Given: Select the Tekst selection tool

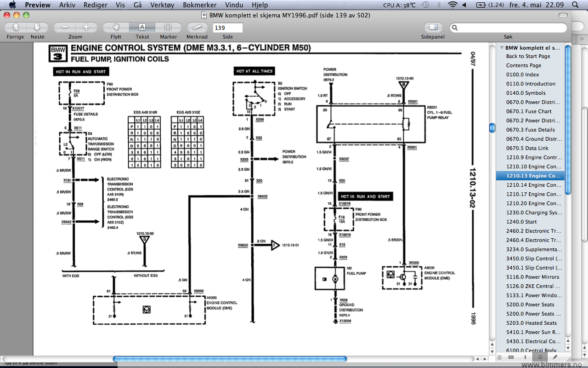Looking at the screenshot, I should 142,27.
